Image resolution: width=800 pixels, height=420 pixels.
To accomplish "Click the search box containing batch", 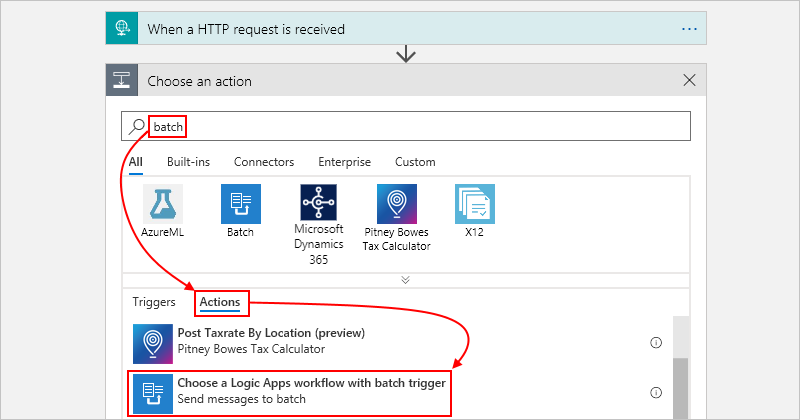I will 420,127.
